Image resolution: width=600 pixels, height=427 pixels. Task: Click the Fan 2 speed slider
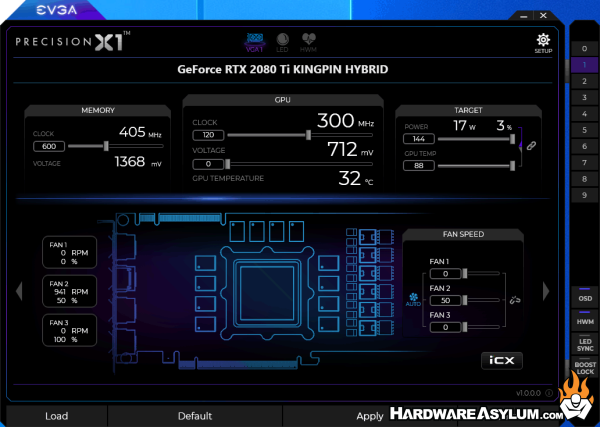click(x=482, y=300)
